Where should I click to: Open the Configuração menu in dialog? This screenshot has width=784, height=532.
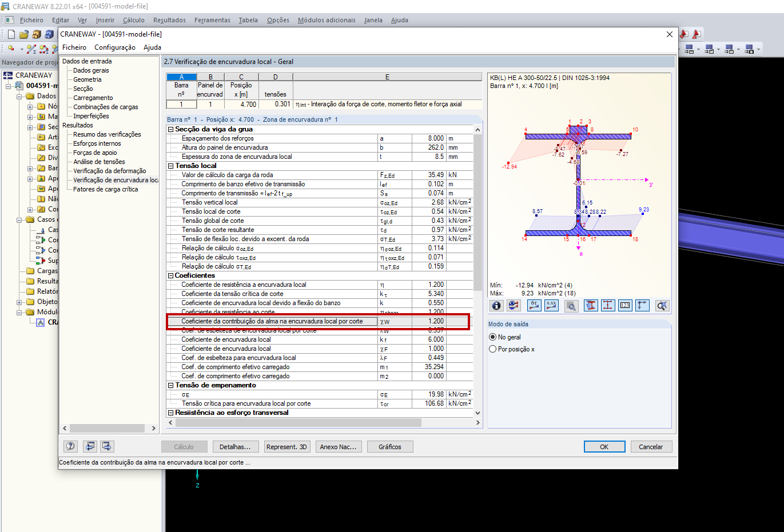point(115,47)
